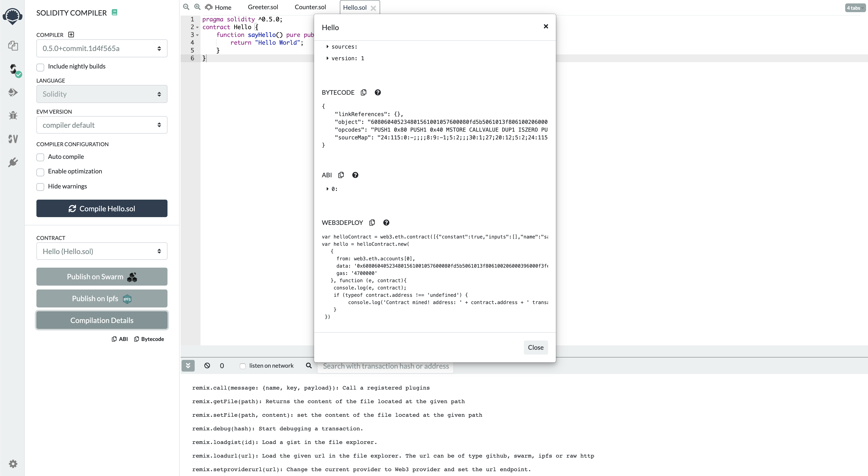The height and width of the screenshot is (476, 868).
Task: Open the Deploy & Run transactions icon
Action: click(x=13, y=92)
